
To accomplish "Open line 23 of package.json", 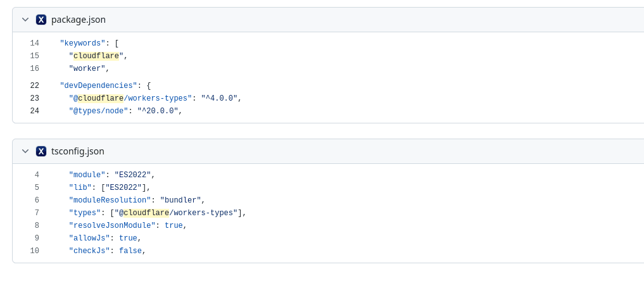I will click(34, 98).
